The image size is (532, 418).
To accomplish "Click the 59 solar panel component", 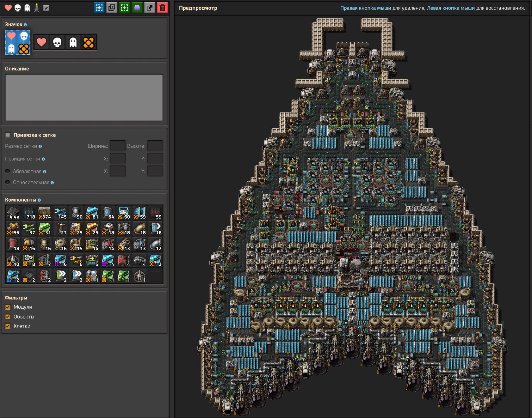I will point(139,213).
